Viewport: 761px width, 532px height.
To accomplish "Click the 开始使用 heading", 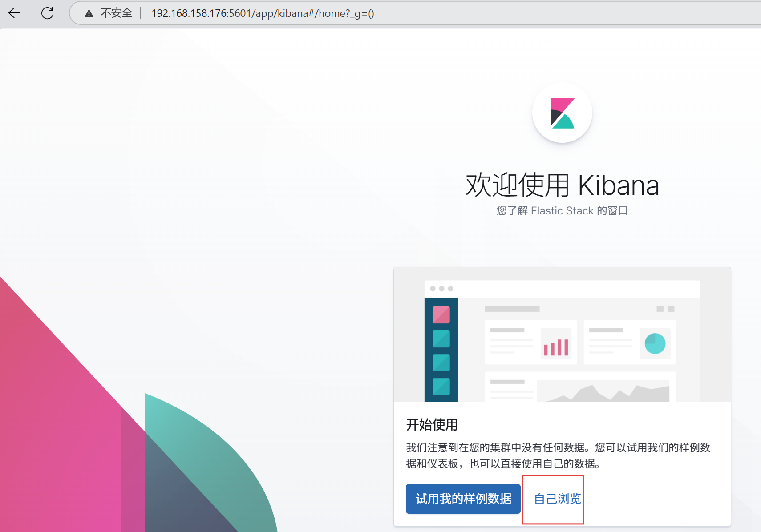I will [x=432, y=425].
